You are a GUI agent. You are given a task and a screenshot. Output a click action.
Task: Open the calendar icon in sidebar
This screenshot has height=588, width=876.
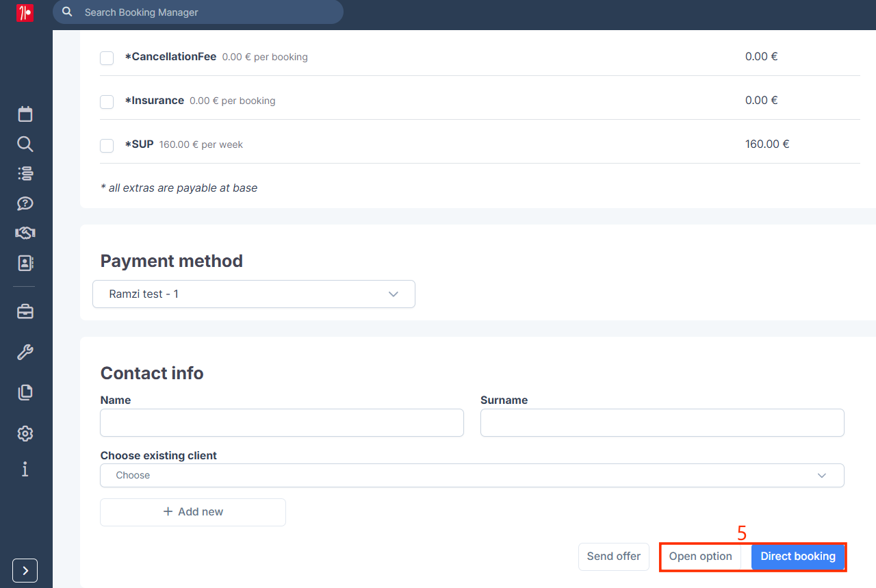tap(25, 114)
